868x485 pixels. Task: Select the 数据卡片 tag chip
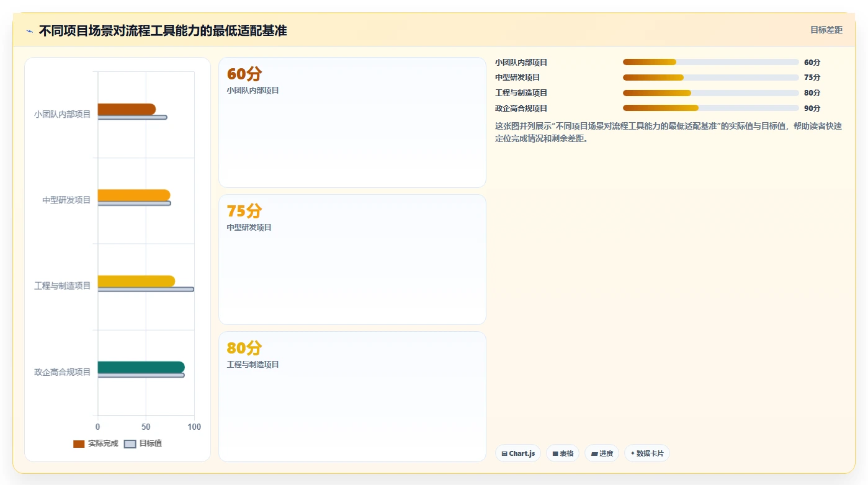click(647, 453)
